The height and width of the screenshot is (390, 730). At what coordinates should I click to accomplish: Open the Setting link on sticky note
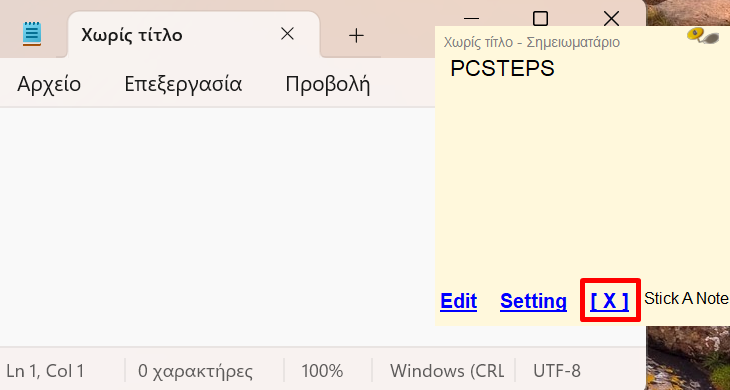tap(534, 301)
